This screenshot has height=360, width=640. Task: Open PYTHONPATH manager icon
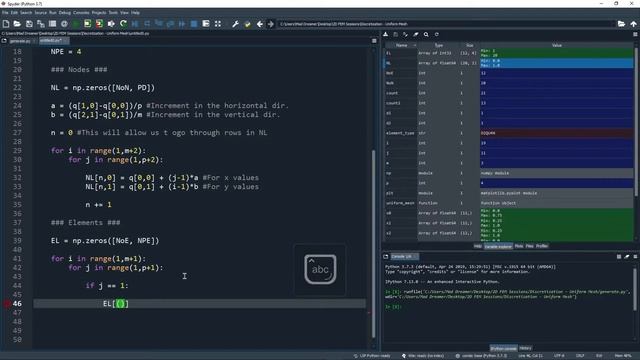click(x=247, y=24)
